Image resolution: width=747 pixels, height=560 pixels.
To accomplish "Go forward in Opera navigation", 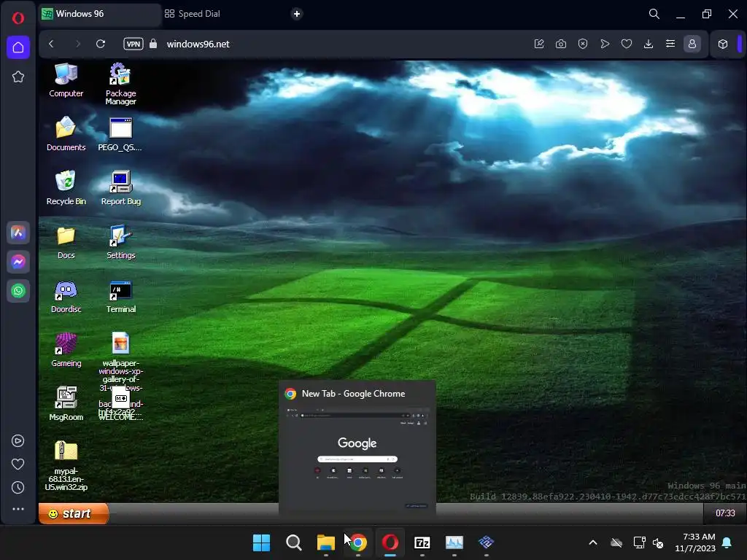I will (78, 44).
